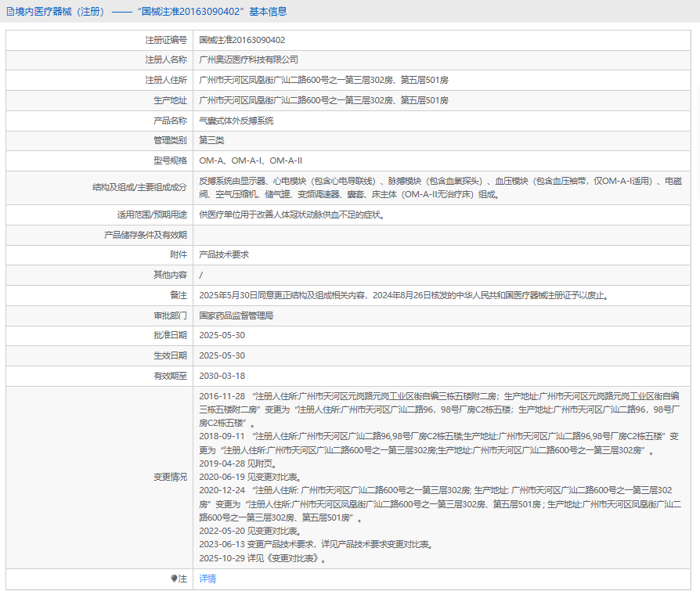This screenshot has height=595, width=700.
Task: Click the 2018-09-11 change record entry
Action: click(x=438, y=443)
